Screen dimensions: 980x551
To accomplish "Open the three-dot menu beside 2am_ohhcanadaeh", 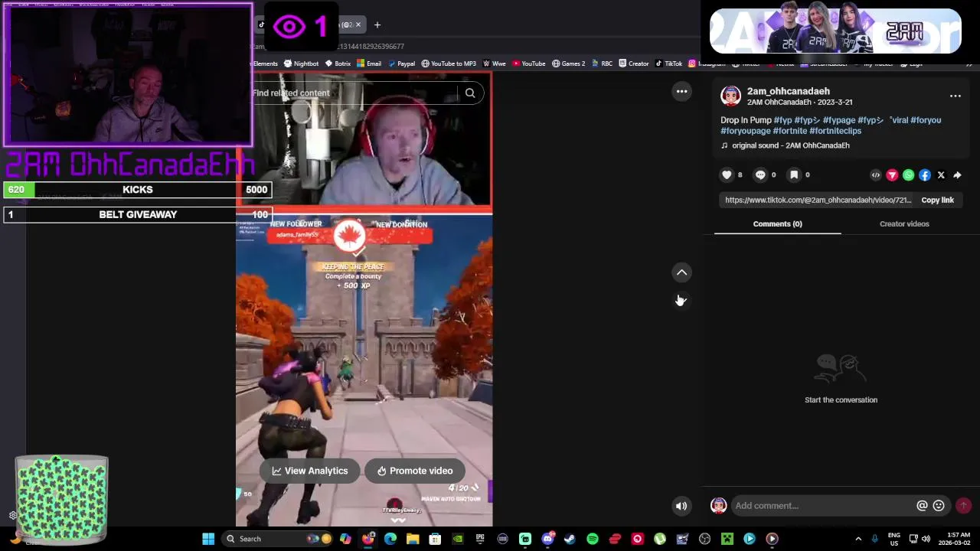I will click(955, 96).
